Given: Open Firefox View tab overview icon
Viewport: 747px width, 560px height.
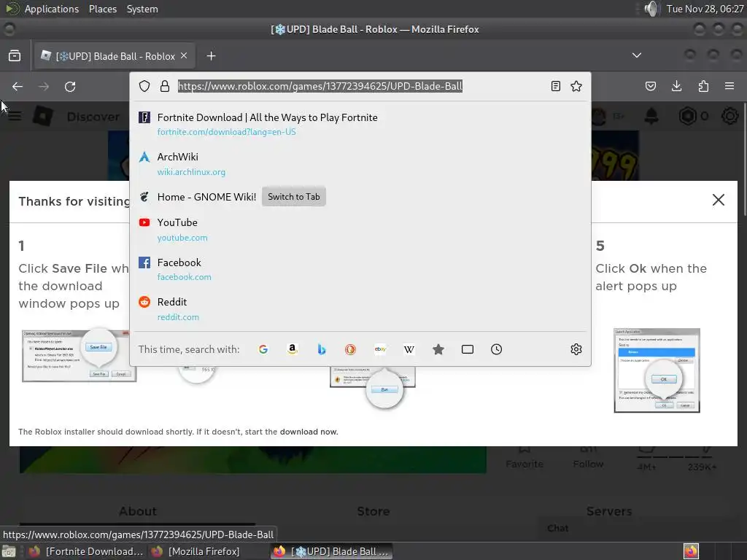Looking at the screenshot, I should point(15,55).
